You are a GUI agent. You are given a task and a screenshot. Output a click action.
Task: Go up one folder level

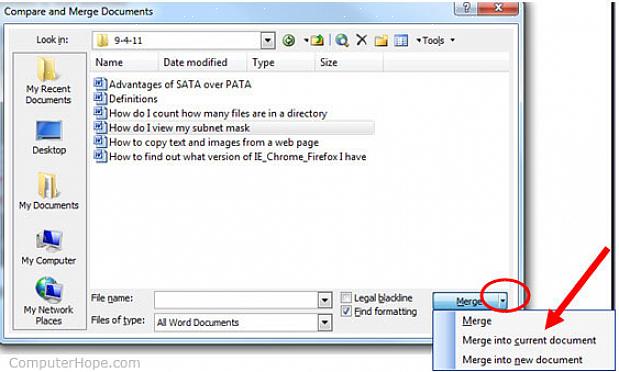point(317,40)
